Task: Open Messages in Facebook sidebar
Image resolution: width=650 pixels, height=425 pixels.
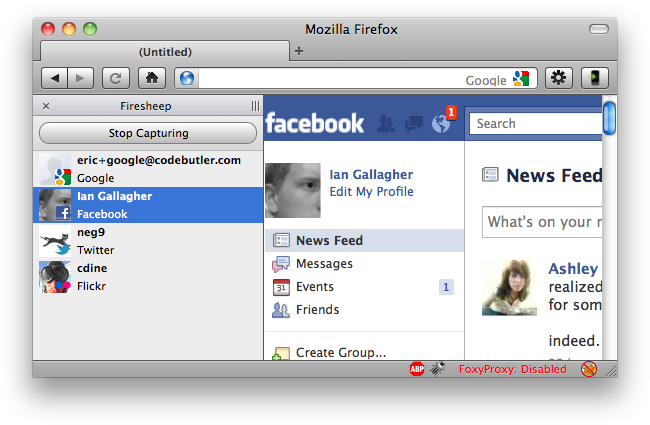Action: (x=324, y=264)
